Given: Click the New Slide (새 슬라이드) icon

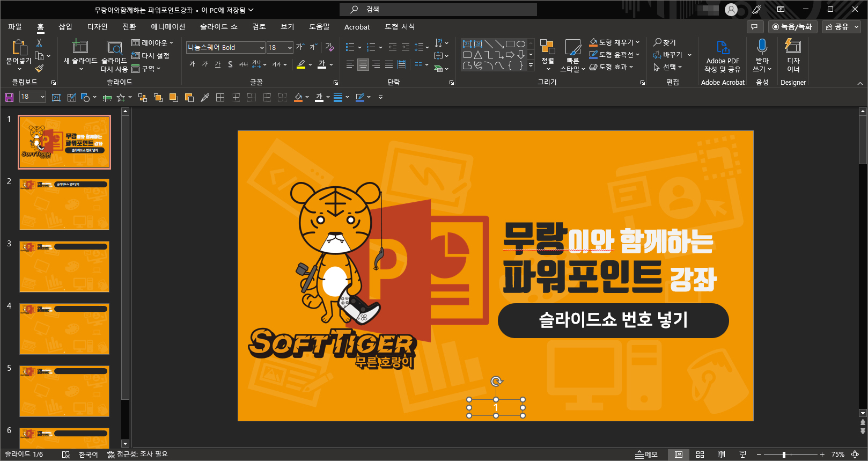Looking at the screenshot, I should pyautogui.click(x=80, y=47).
